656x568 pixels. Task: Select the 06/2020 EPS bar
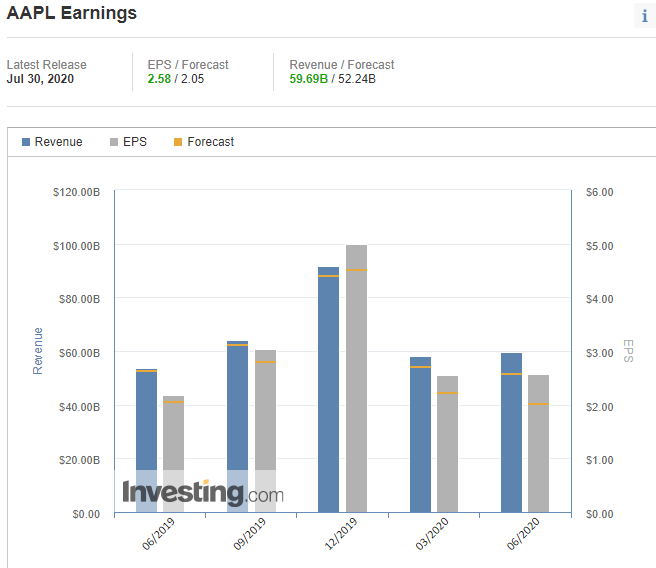click(538, 443)
